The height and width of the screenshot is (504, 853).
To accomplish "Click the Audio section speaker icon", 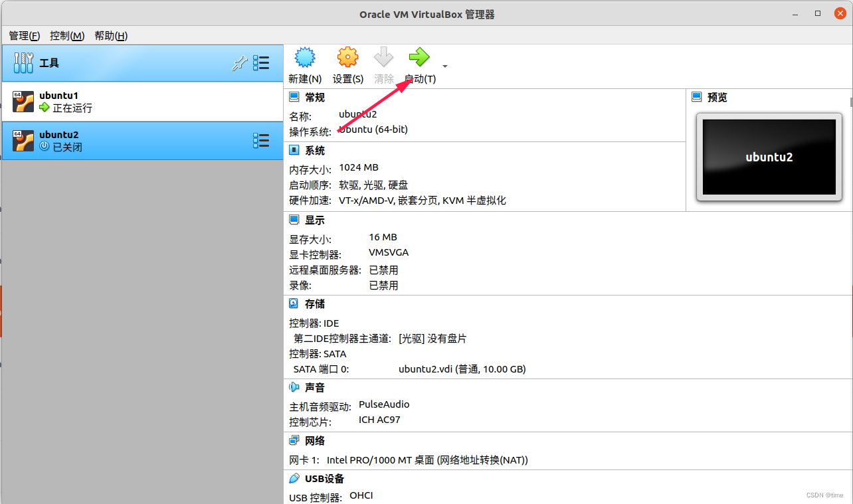I will [294, 387].
